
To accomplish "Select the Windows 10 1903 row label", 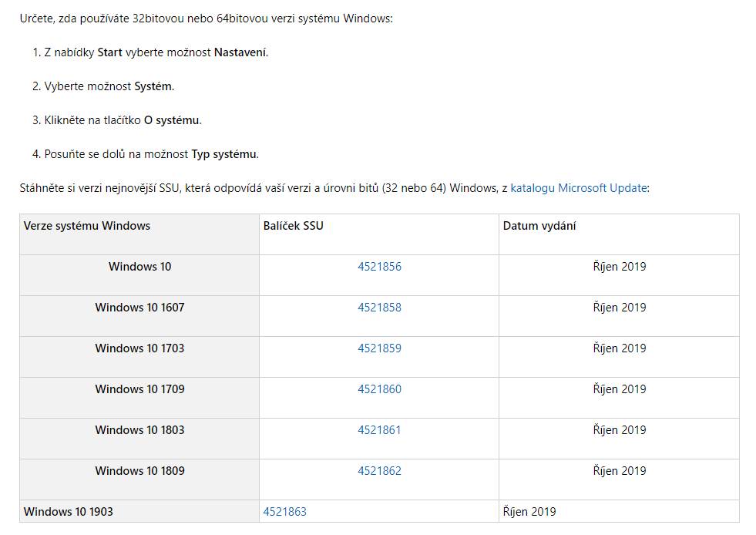I will 69,511.
